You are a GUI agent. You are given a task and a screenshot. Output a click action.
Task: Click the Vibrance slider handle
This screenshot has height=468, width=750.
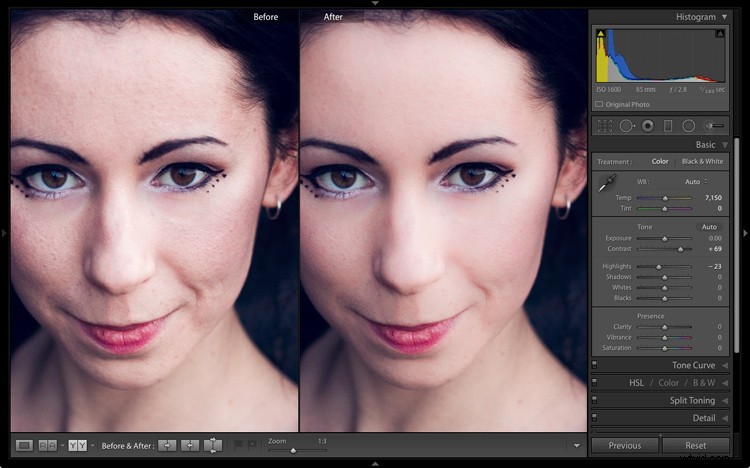pos(664,338)
